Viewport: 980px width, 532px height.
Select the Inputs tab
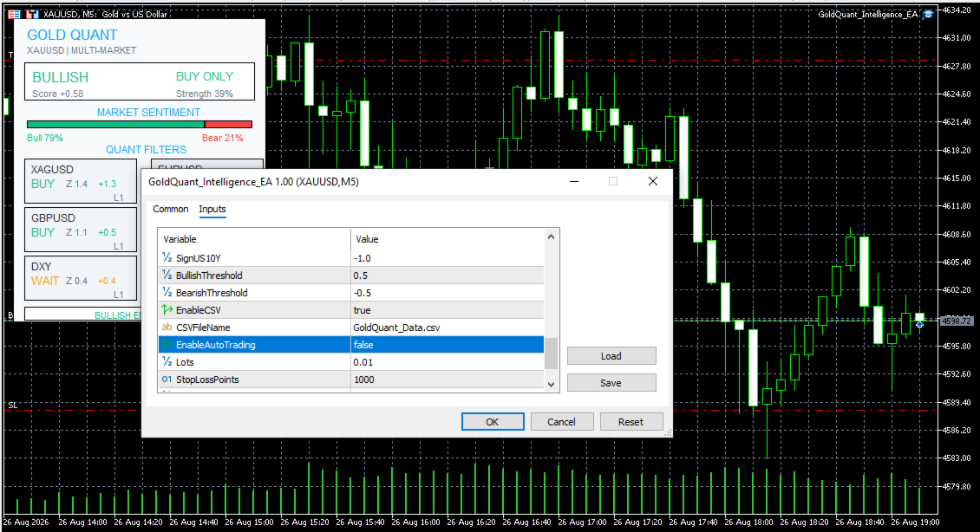coord(212,209)
